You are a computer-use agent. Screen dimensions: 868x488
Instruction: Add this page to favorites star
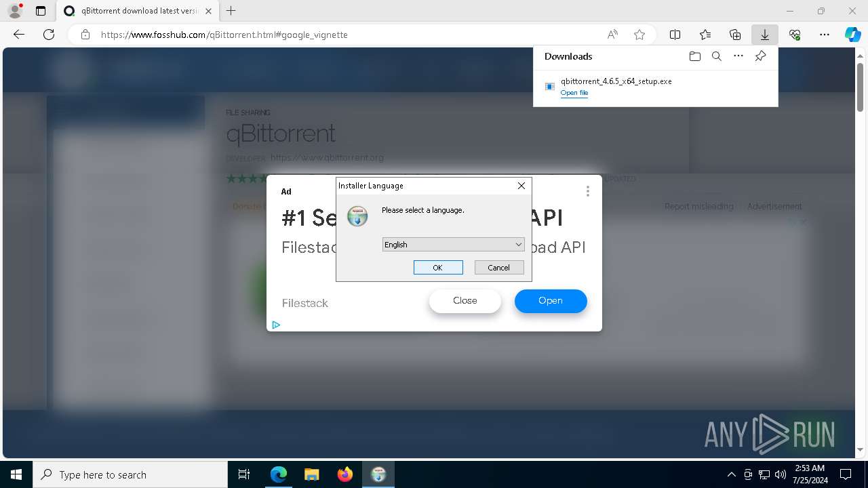tap(639, 35)
